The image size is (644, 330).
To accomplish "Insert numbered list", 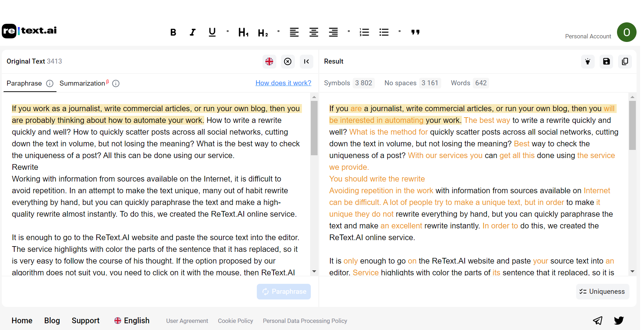I will pos(364,32).
